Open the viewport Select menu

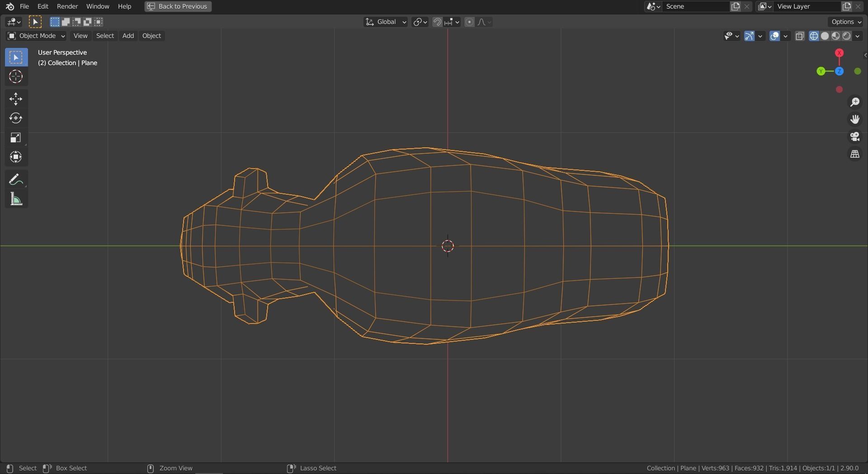pyautogui.click(x=105, y=36)
